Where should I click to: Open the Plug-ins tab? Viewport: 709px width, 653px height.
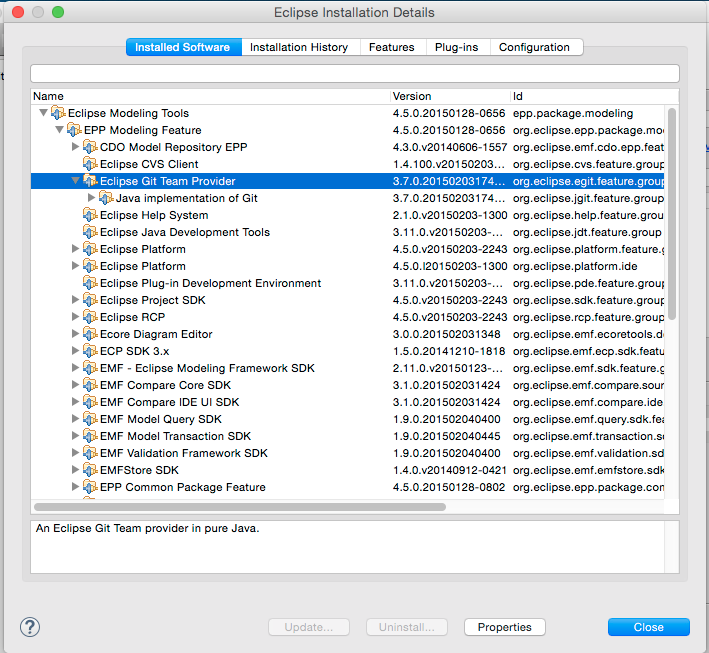point(455,47)
